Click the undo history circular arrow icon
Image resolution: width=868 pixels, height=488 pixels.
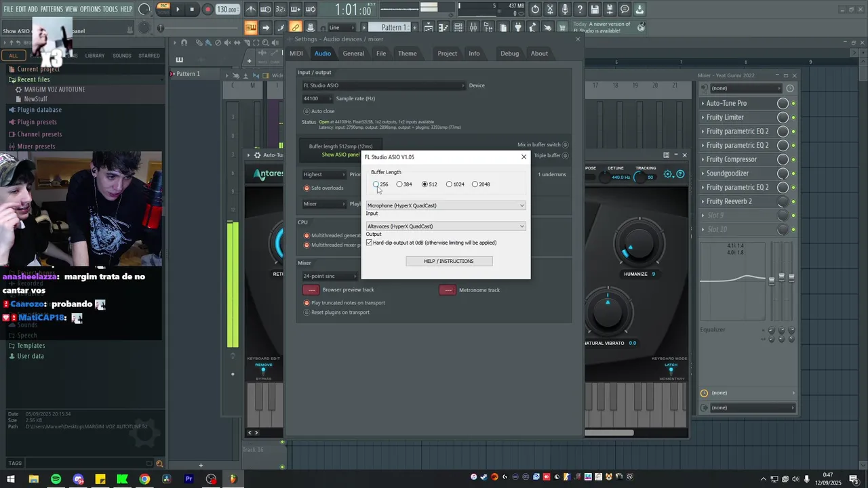(x=535, y=9)
